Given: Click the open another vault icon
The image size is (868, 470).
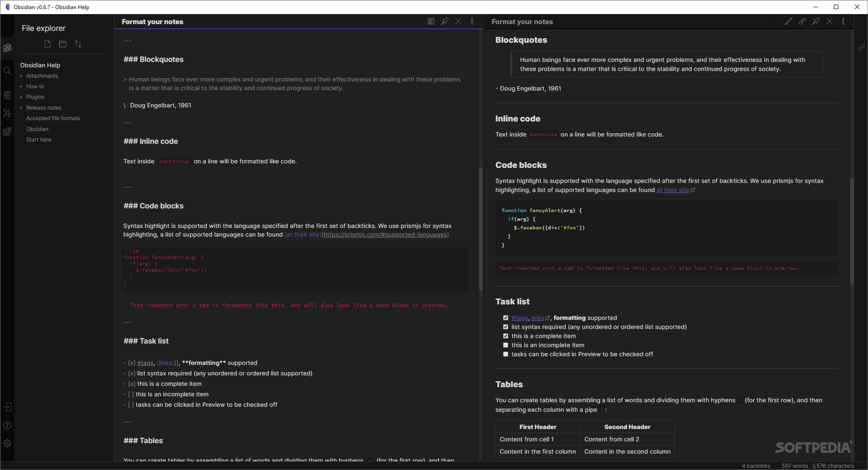Looking at the screenshot, I should coord(7,407).
